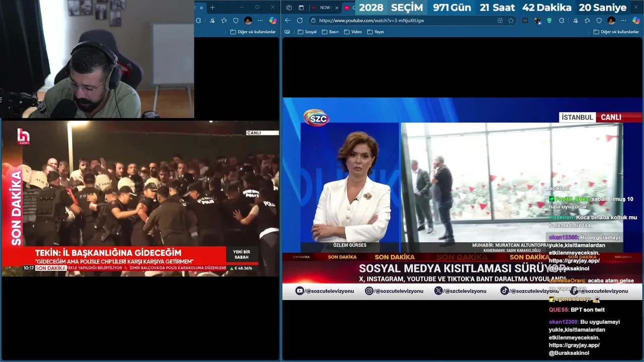This screenshot has width=644, height=362.
Task: Close the active tab in left browser
Action: click(x=202, y=8)
